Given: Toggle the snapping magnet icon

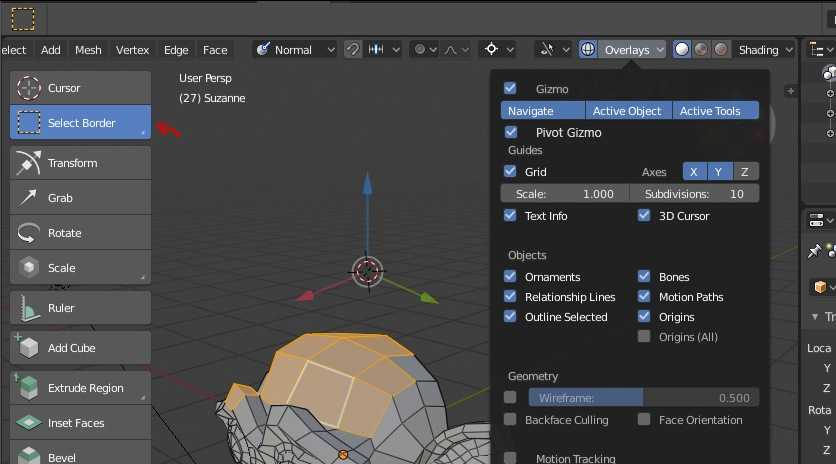Looking at the screenshot, I should (x=352, y=50).
